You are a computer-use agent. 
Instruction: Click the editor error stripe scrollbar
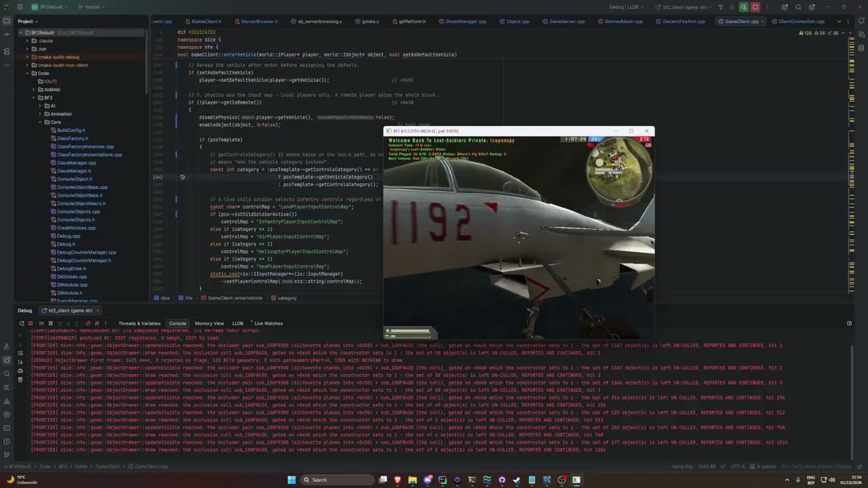point(851,165)
